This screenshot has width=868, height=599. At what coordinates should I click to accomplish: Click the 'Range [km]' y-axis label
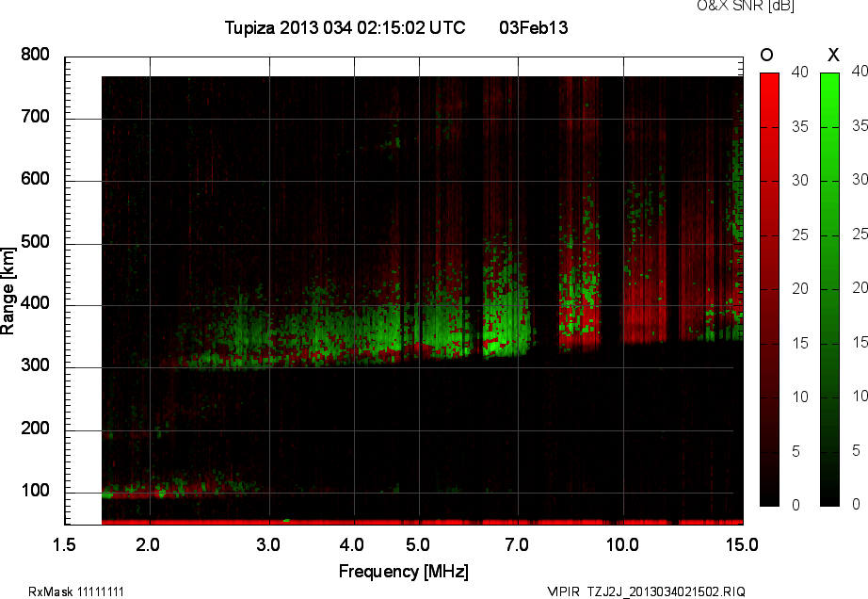click(x=8, y=289)
